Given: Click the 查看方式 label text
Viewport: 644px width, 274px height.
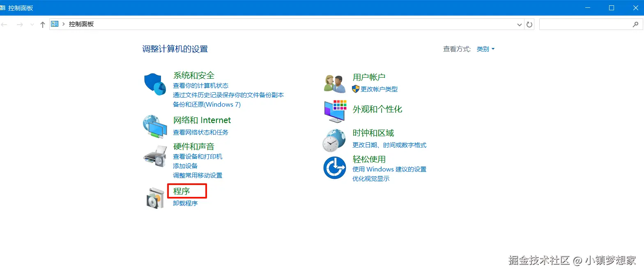Looking at the screenshot, I should click(457, 49).
